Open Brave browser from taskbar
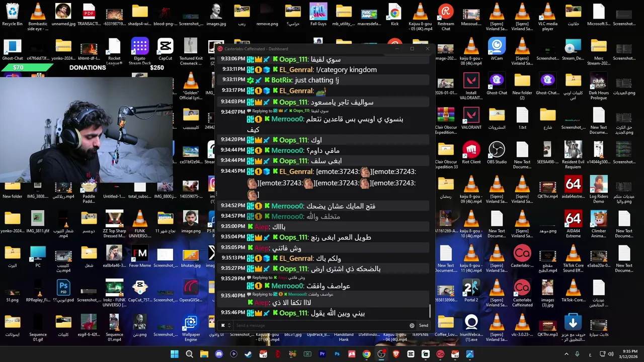The height and width of the screenshot is (362, 644). tap(396, 354)
